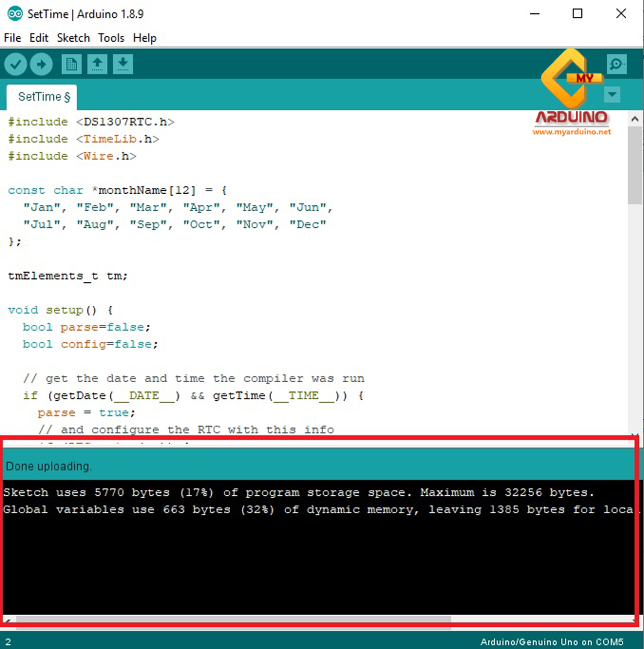644x649 pixels.
Task: Click the vertical scrollbar up arrow
Action: coord(635,119)
